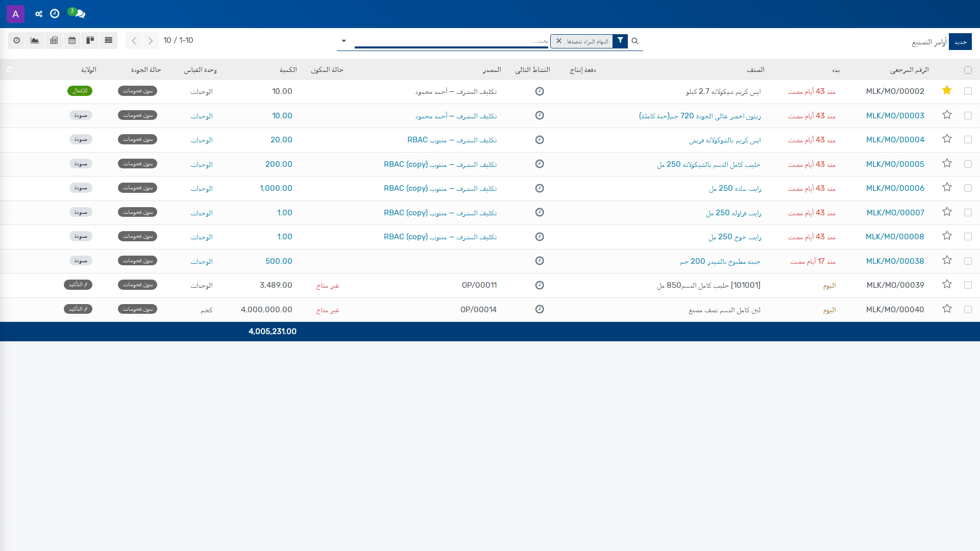Screen dimensions: 980x551
Task: Open optional columns toggle in header
Action: [x=9, y=69]
